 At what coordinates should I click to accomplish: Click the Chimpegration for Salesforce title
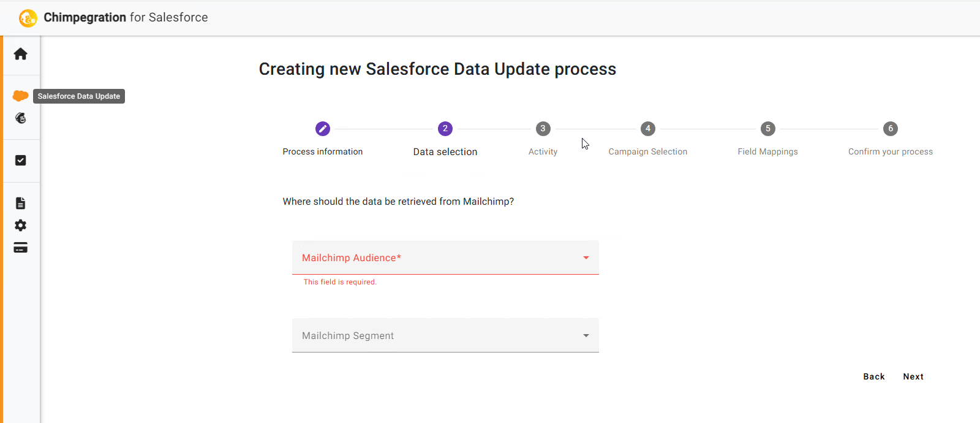tap(126, 18)
